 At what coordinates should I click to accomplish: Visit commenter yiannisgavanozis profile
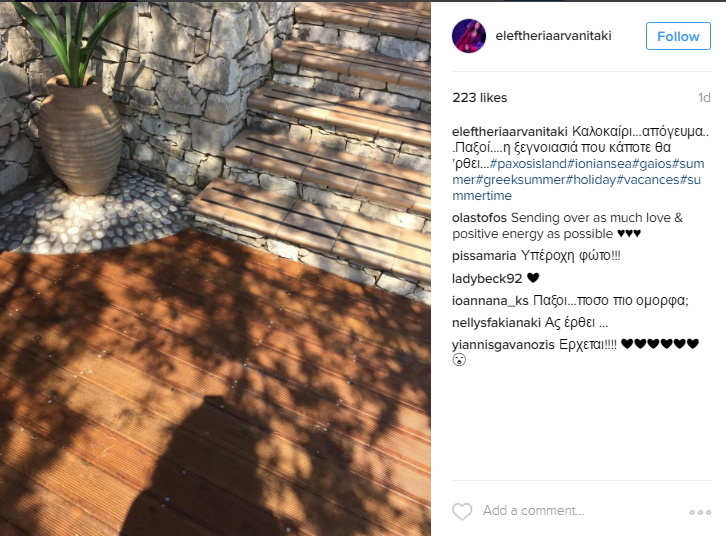(x=503, y=345)
